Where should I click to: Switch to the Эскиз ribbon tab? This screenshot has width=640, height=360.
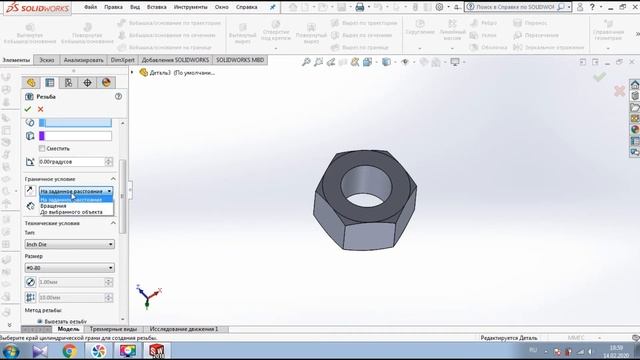47,60
